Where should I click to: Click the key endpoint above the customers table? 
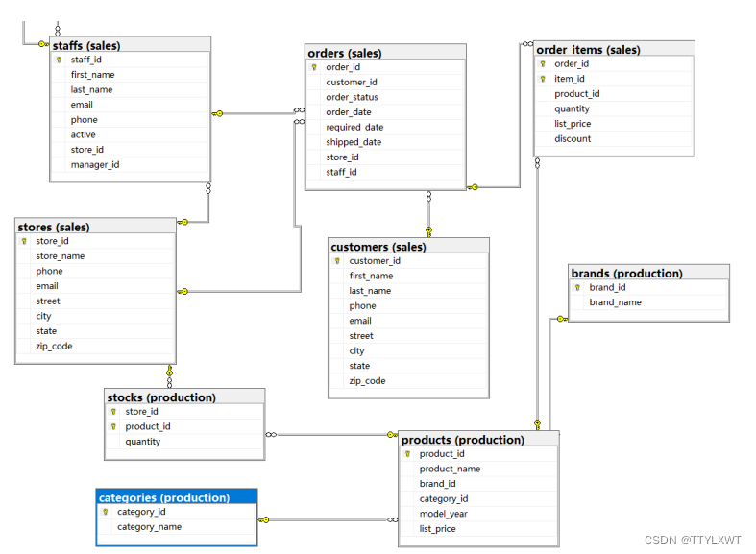point(428,231)
